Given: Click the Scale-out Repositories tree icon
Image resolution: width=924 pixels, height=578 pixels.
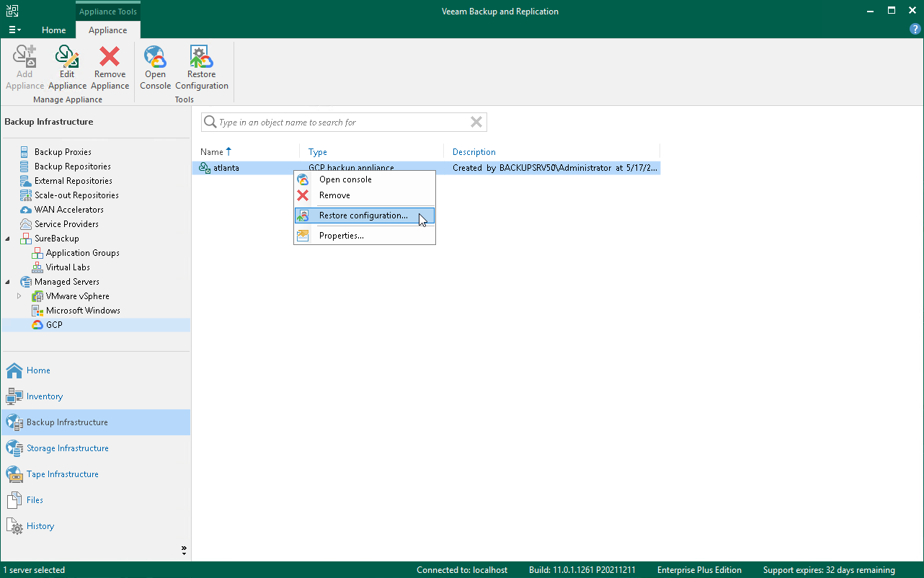Looking at the screenshot, I should [x=26, y=195].
